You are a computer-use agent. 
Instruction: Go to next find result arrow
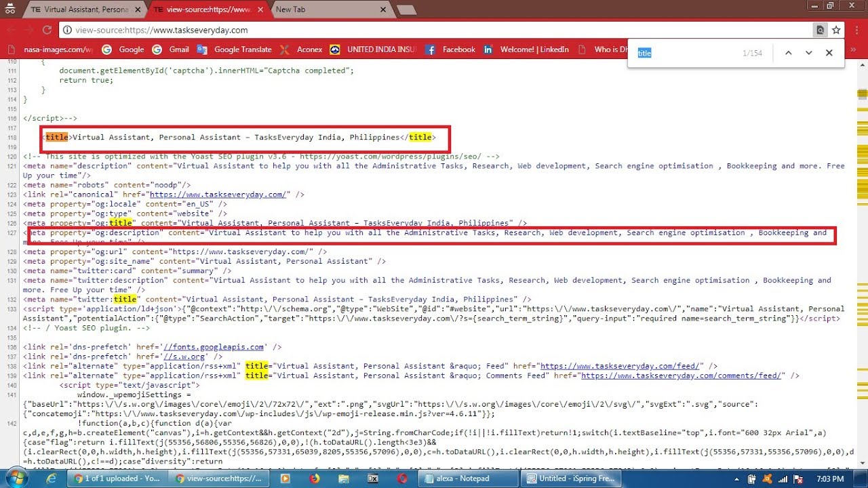(x=808, y=53)
